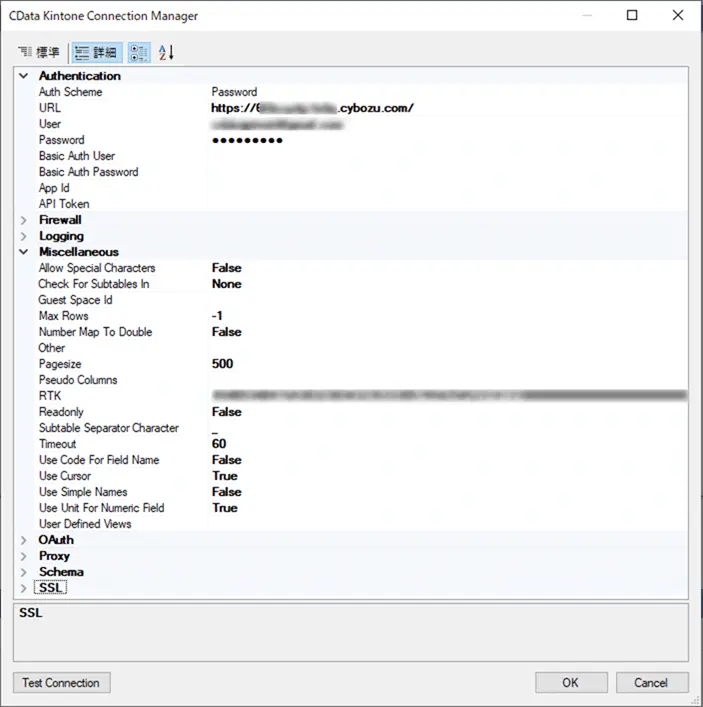
Task: Expand the OAuth section
Action: tap(23, 540)
